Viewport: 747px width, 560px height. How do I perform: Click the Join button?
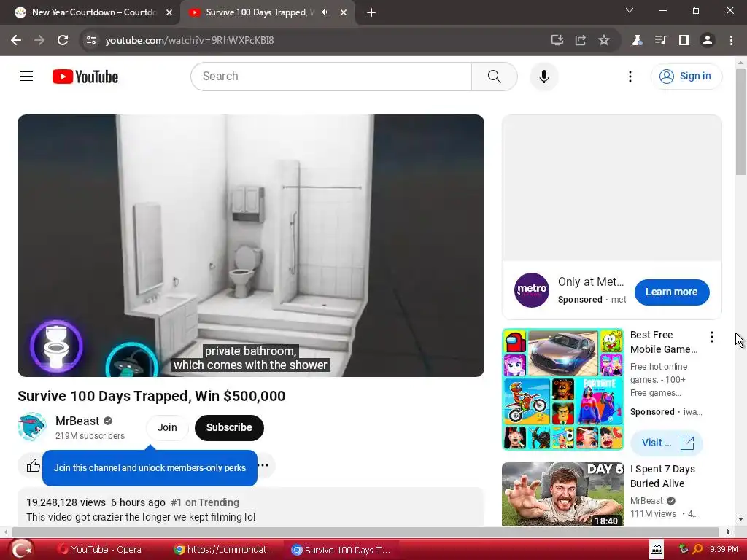[x=167, y=427]
